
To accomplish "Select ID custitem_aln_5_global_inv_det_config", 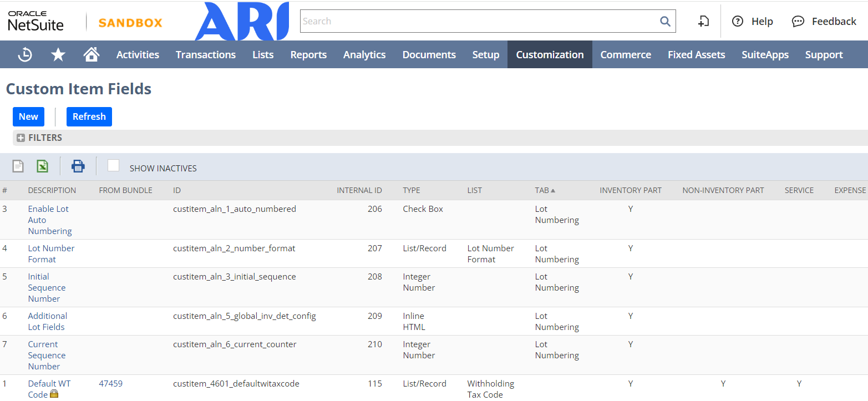I will 245,316.
